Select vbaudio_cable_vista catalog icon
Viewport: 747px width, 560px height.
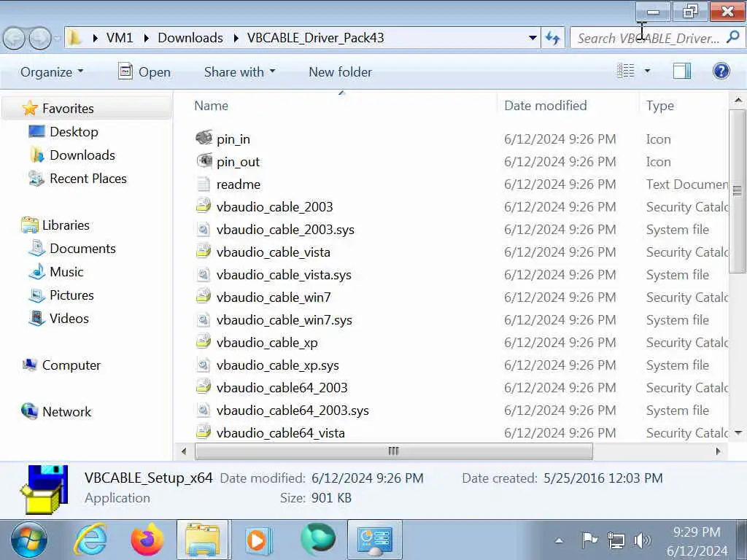point(204,252)
